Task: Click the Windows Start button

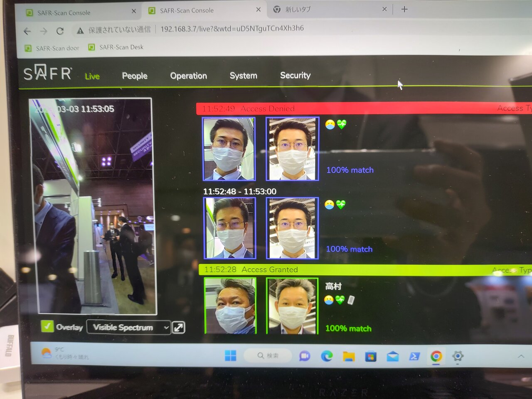Action: coord(230,355)
